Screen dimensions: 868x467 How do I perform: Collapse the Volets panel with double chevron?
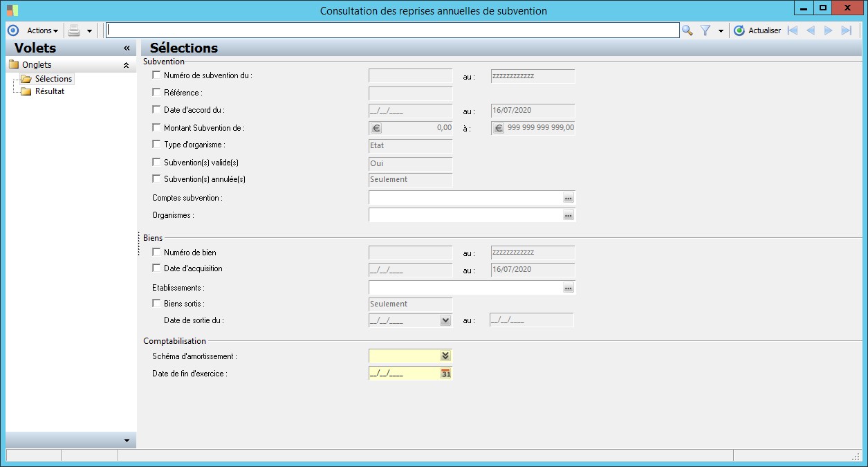click(127, 48)
